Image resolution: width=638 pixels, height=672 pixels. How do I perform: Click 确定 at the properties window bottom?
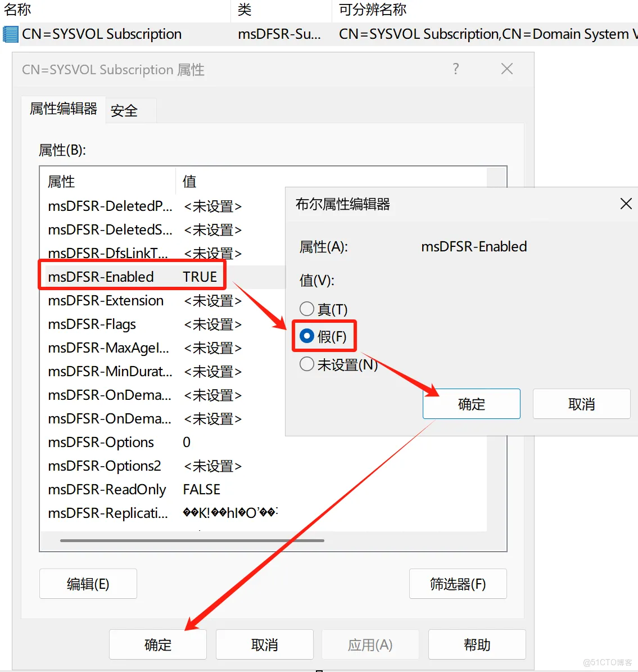coord(157,644)
